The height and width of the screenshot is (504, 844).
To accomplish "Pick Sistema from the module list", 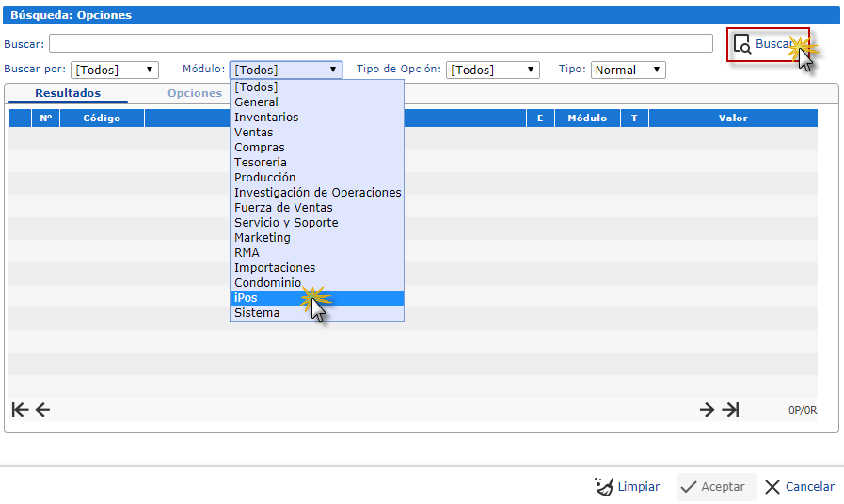I will tap(257, 313).
